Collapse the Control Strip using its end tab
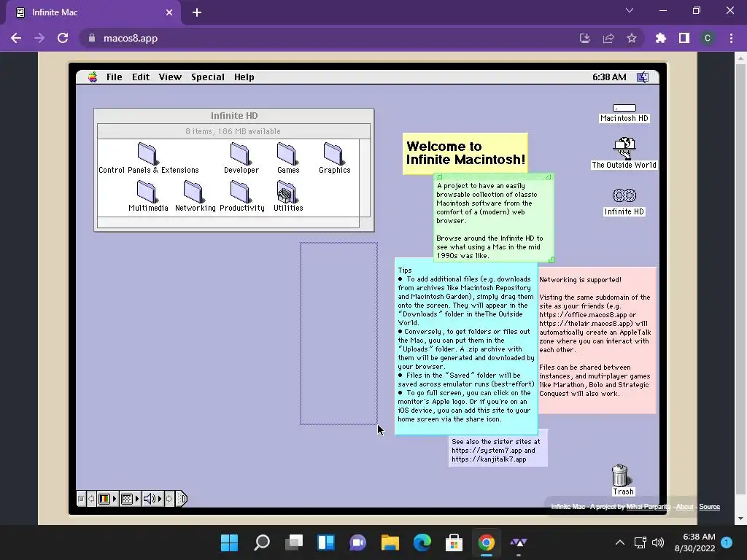Image resolution: width=747 pixels, height=560 pixels. tap(182, 499)
